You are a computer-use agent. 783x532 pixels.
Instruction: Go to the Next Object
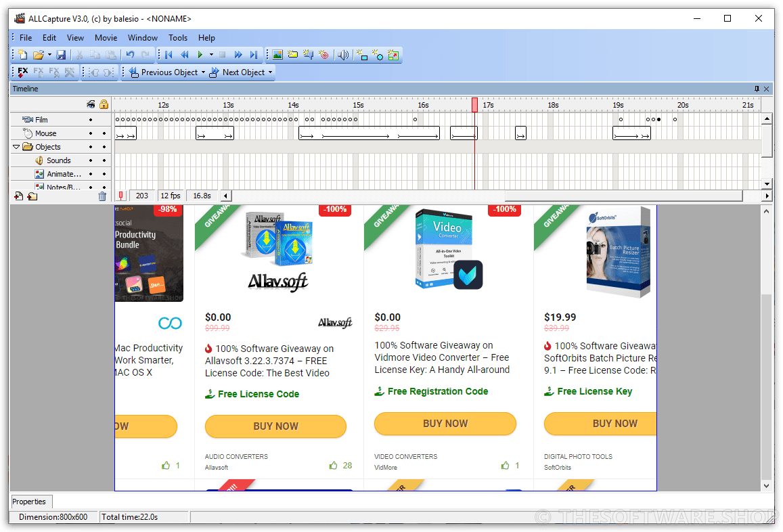pos(237,72)
